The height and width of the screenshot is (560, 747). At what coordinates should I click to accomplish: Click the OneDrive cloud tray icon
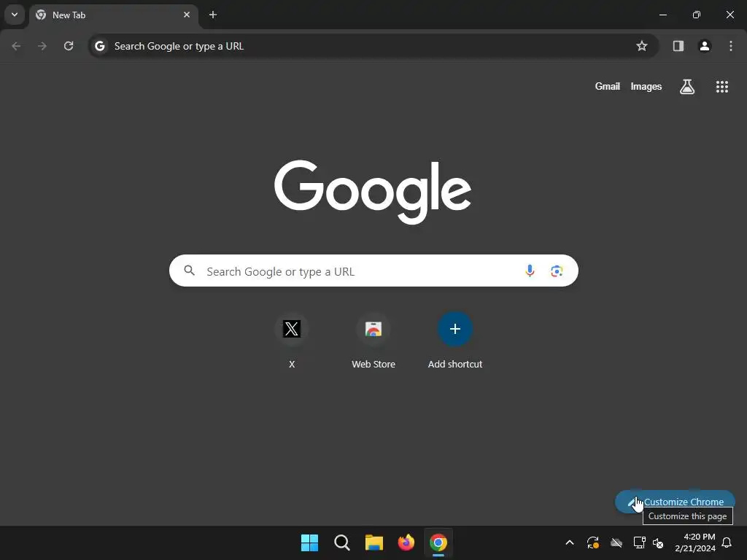point(616,542)
